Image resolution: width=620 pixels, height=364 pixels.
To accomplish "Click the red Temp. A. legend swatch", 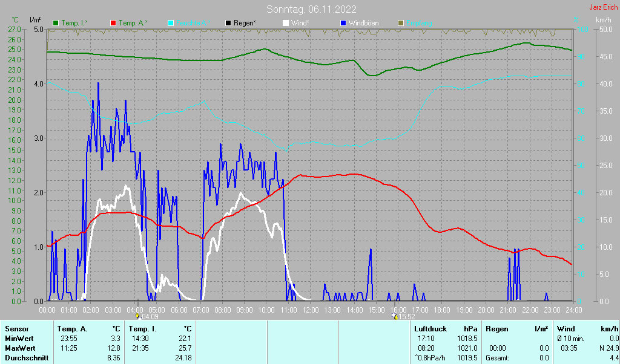I will coord(113,23).
